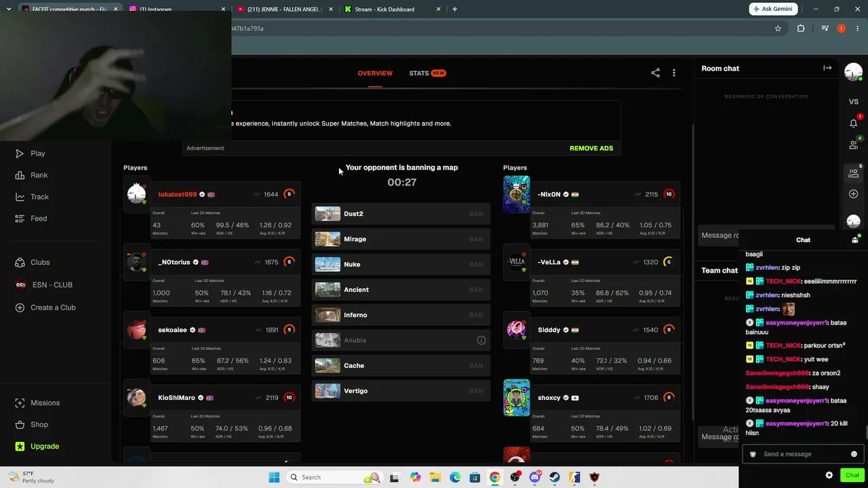Viewport: 868px width, 488px height.
Task: Click the party add plus icon
Action: [854, 194]
